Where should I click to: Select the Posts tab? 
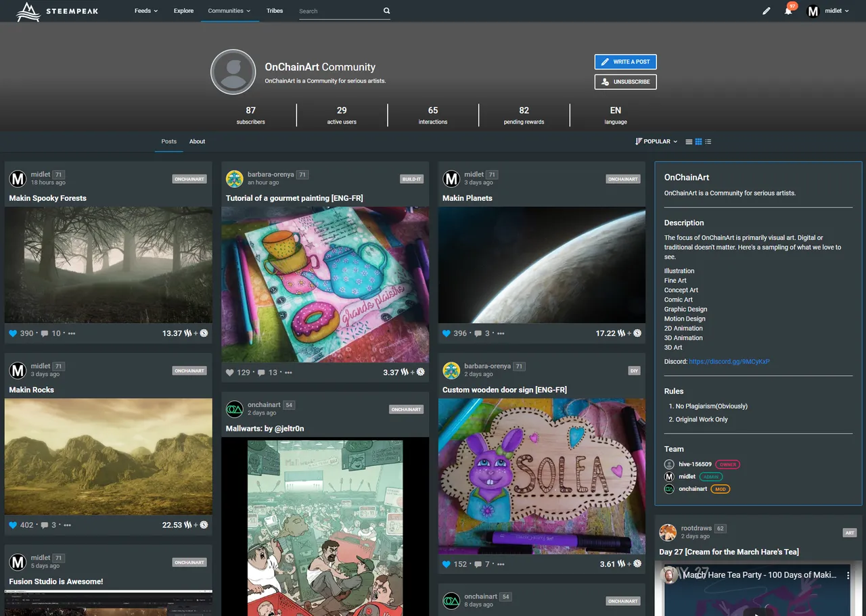[x=169, y=141]
